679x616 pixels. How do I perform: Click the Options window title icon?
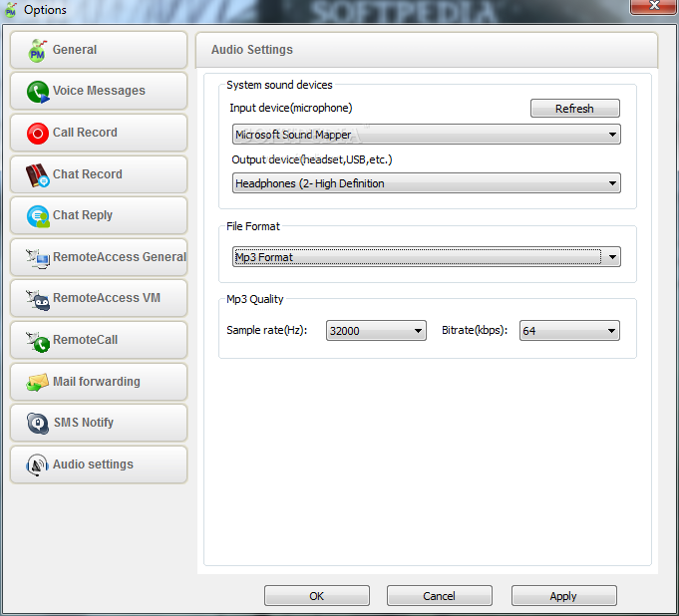pos(11,10)
